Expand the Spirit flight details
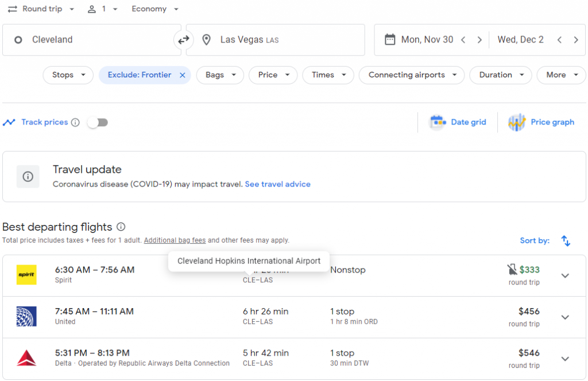Viewport: 588px width, 381px height. pyautogui.click(x=565, y=276)
